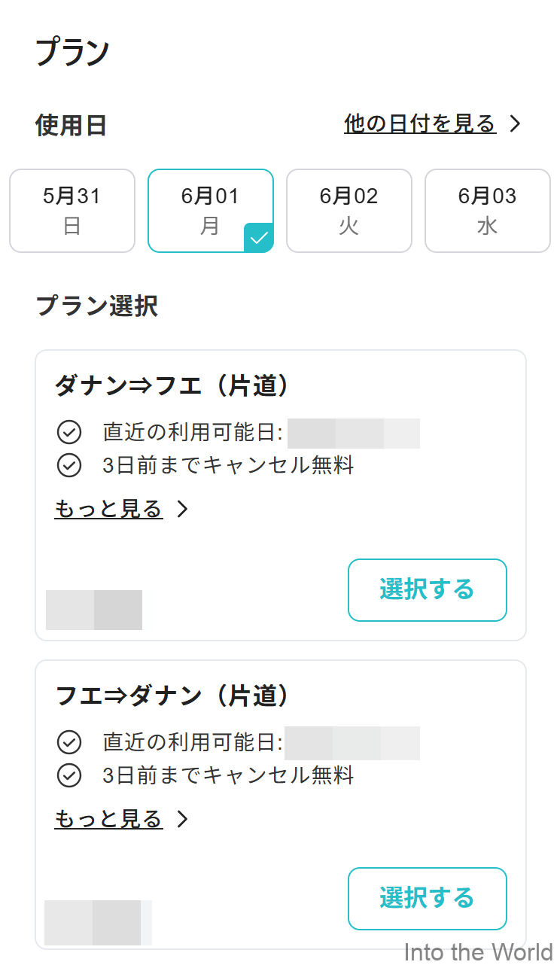
Task: Click the blurred price placeholder in first plan
Action: pyautogui.click(x=95, y=610)
